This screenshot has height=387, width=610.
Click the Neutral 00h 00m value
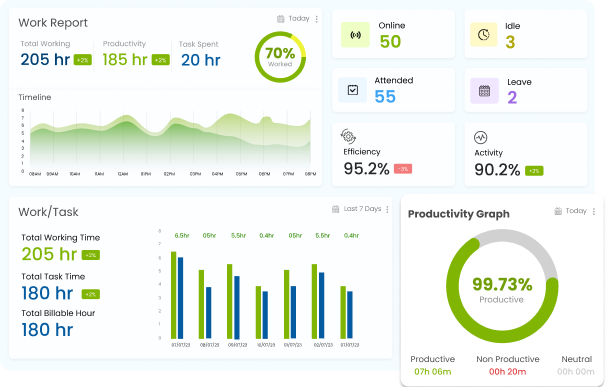pyautogui.click(x=576, y=372)
